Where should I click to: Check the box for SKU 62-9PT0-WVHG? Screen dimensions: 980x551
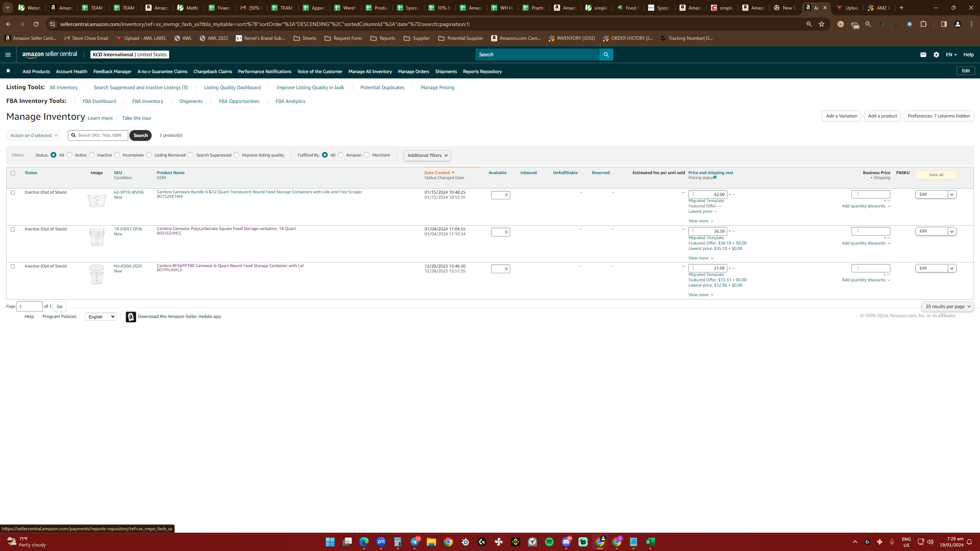point(13,192)
